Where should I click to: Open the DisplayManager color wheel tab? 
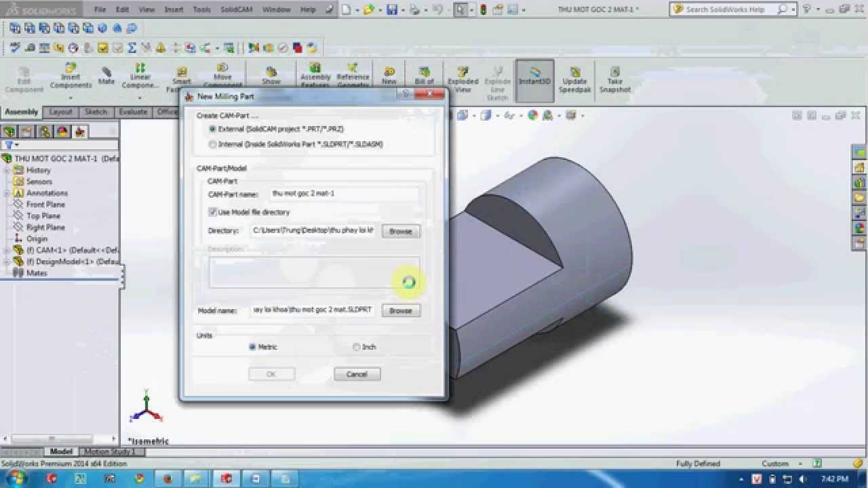coord(62,131)
